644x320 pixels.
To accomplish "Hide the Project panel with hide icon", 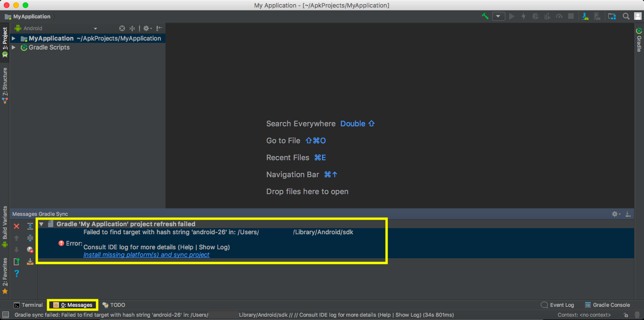I will click(159, 28).
